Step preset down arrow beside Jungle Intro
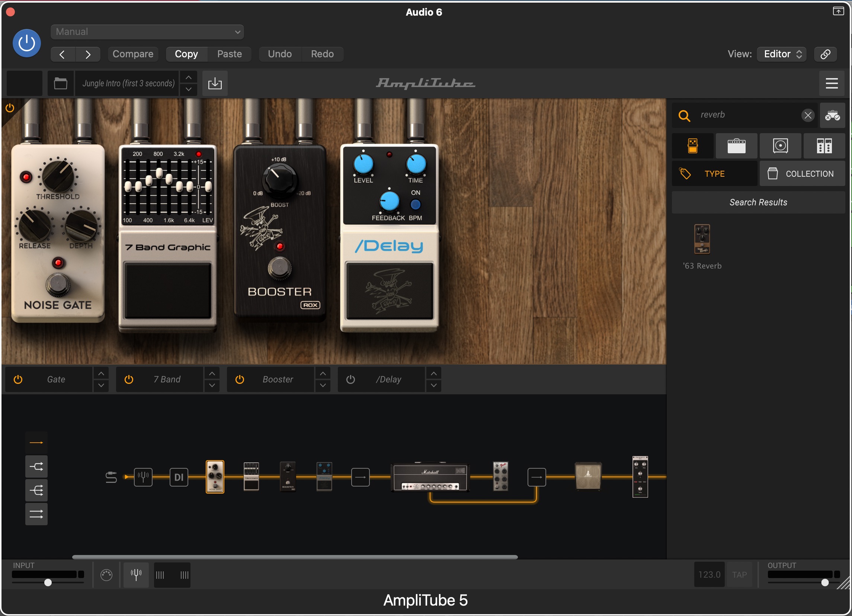This screenshot has height=616, width=852. (x=189, y=89)
